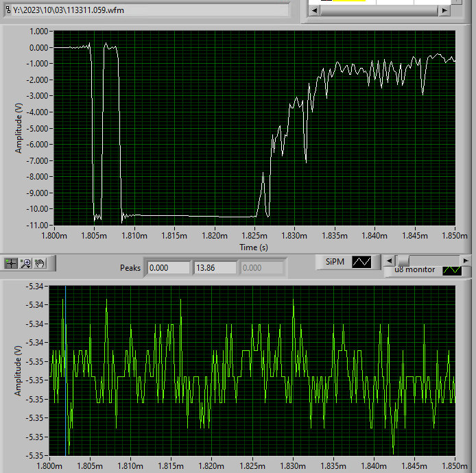Select the zoom magnifier tool
This screenshot has height=473, width=476.
pyautogui.click(x=26, y=263)
